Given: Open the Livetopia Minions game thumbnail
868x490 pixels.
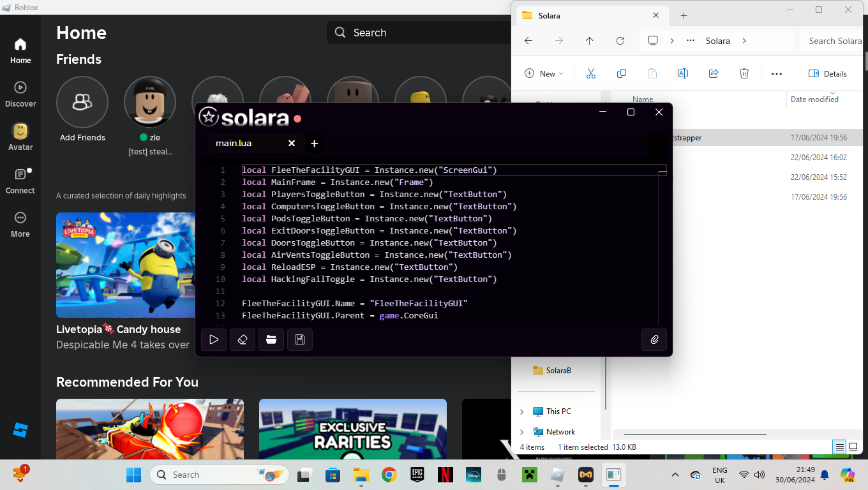Looking at the screenshot, I should 126,265.
